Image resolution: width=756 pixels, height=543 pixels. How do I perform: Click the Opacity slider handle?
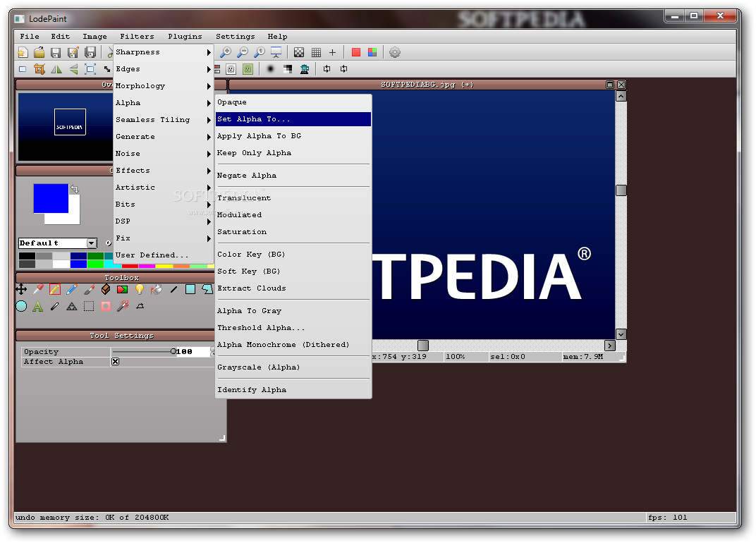[173, 352]
